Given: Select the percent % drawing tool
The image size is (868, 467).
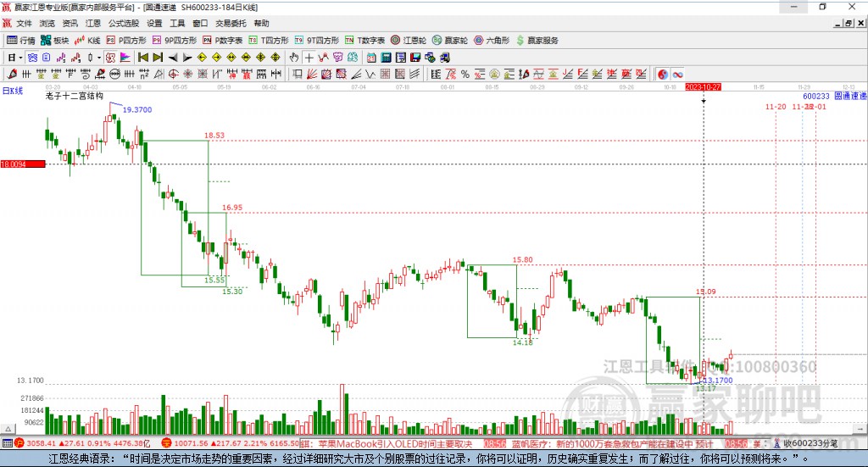Looking at the screenshot, I should click(x=465, y=74).
